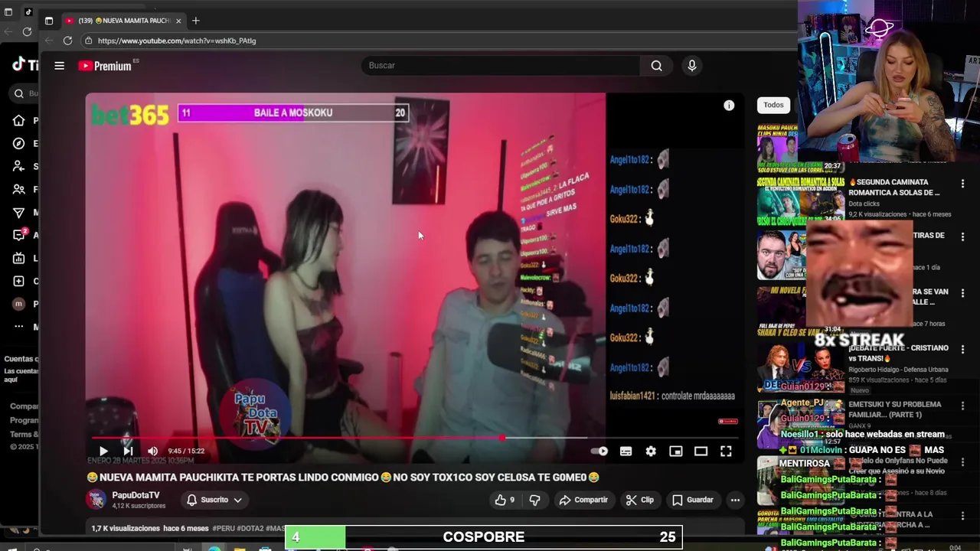The image size is (980, 551).
Task: Open the player settings gear
Action: click(651, 452)
